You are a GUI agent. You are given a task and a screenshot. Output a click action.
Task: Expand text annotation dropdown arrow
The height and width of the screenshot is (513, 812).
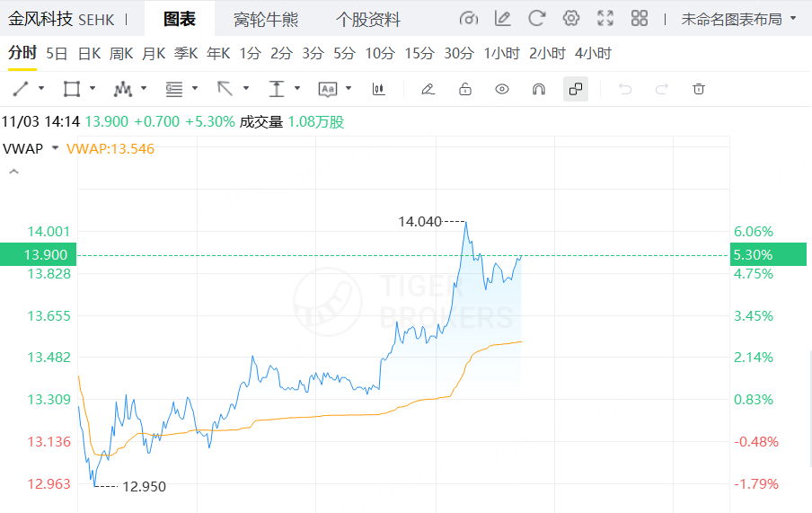(349, 89)
